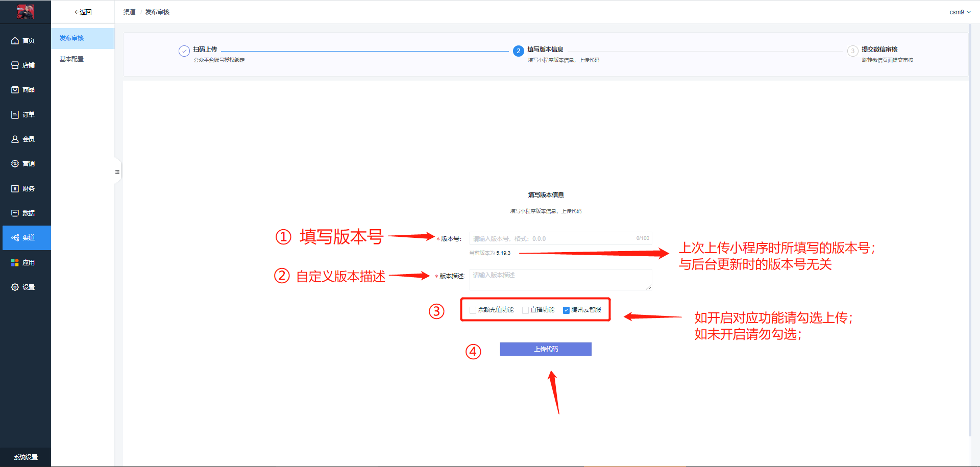This screenshot has width=980, height=467.
Task: Uncheck the 腾讯云智服 option
Action: (566, 309)
